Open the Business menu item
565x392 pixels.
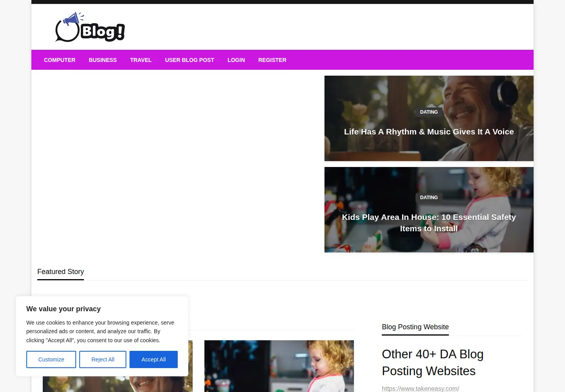click(x=103, y=60)
